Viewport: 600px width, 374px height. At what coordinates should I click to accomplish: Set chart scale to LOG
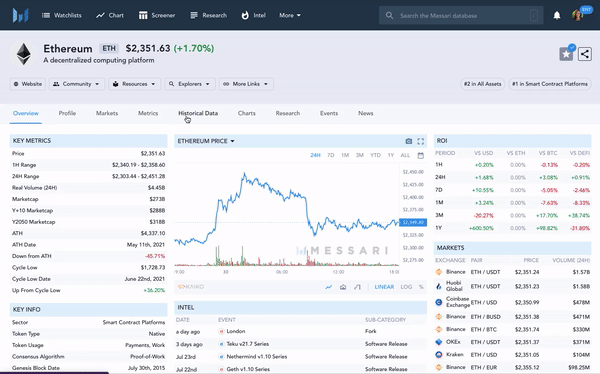click(406, 287)
